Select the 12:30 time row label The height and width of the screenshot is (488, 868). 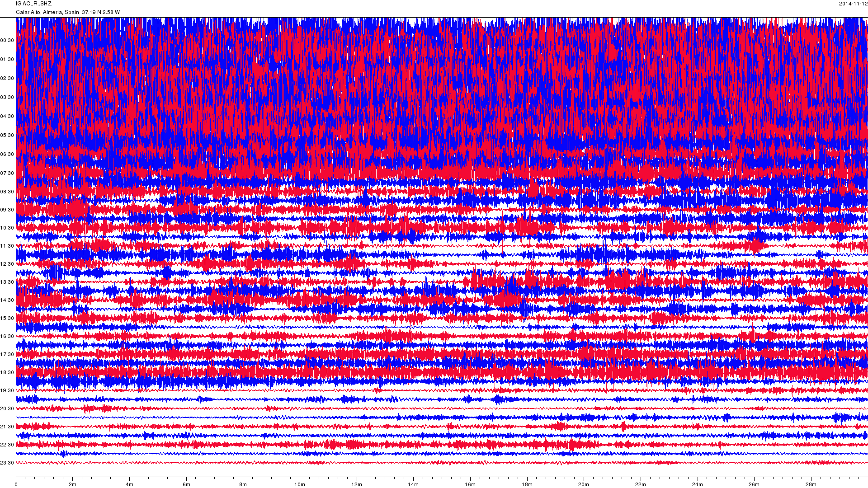pyautogui.click(x=7, y=264)
